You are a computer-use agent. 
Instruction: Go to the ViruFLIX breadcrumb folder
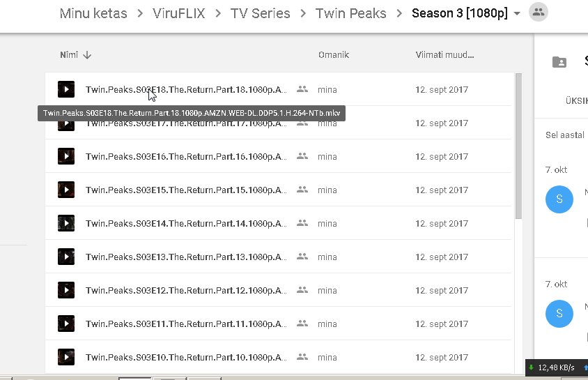pos(179,13)
